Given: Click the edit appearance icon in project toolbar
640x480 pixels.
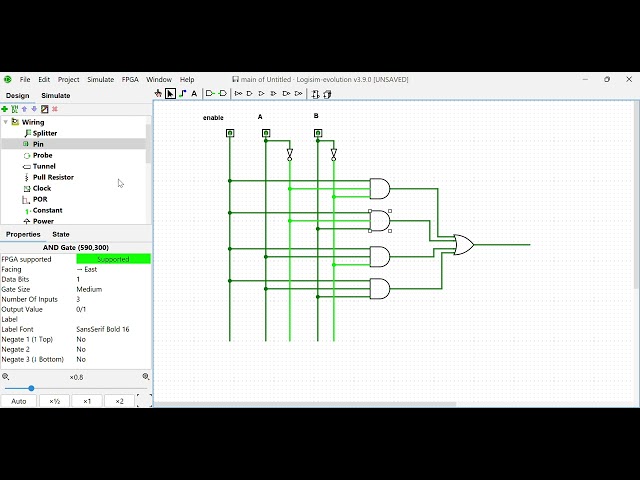Looking at the screenshot, I should (44, 109).
